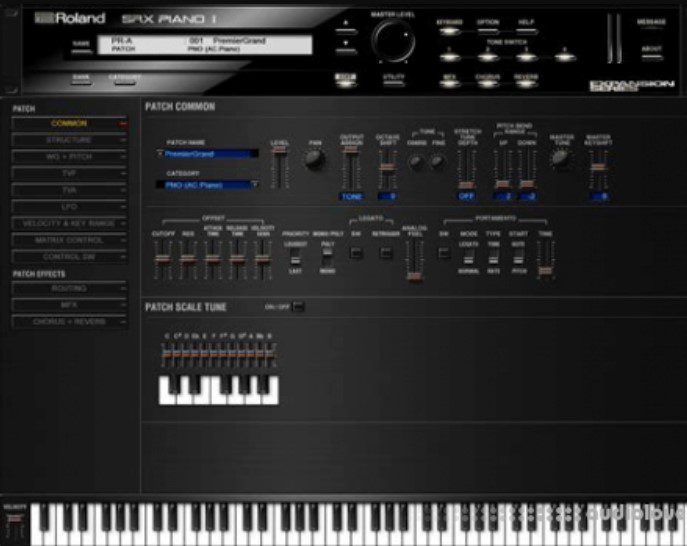This screenshot has height=546, width=687.
Task: Adjust the Tone Fine tune knob
Action: click(437, 162)
